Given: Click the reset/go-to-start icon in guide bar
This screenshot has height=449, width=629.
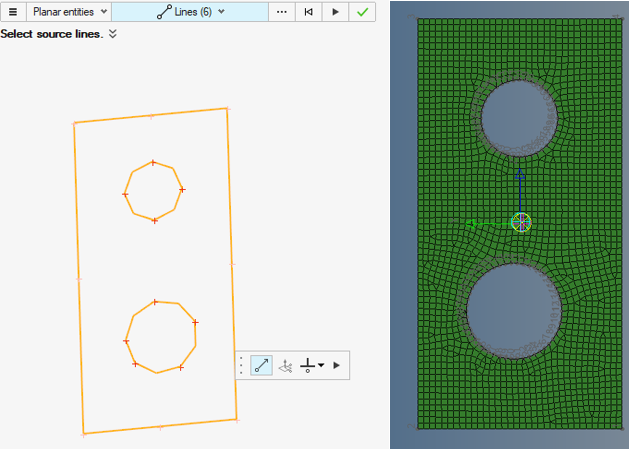Looking at the screenshot, I should tap(309, 12).
